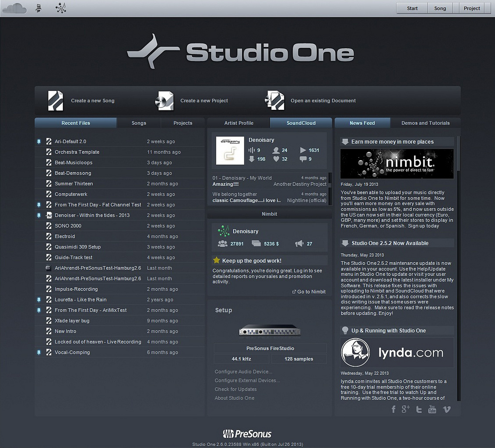Image resolution: width=495 pixels, height=448 pixels.
Task: Click the Create a new Song icon
Action: point(56,101)
